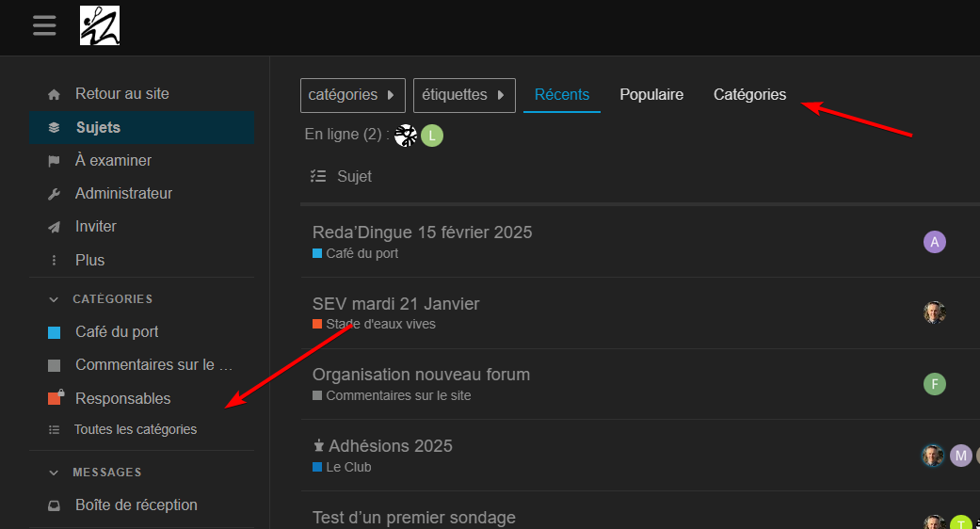Click the paper plane icon beside Inviter
Screen dimensions: 980x529
click(54, 227)
